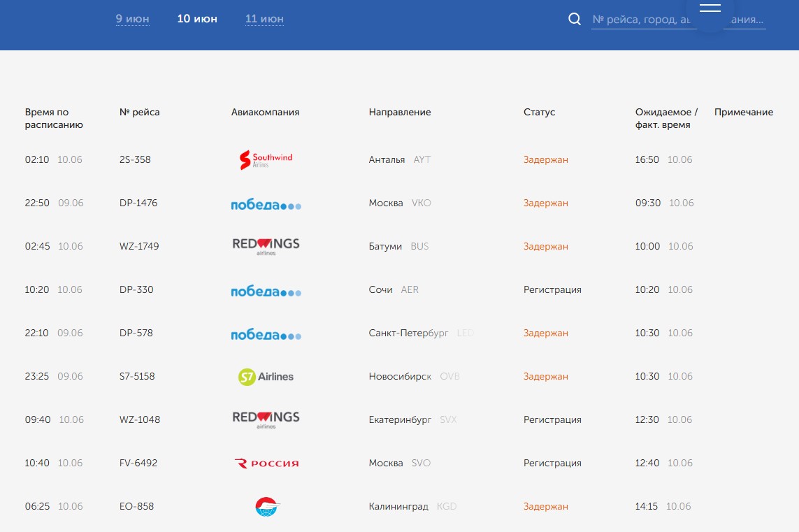
Task: Click 'Ожидаемое / факт. время' column header
Action: (666, 118)
